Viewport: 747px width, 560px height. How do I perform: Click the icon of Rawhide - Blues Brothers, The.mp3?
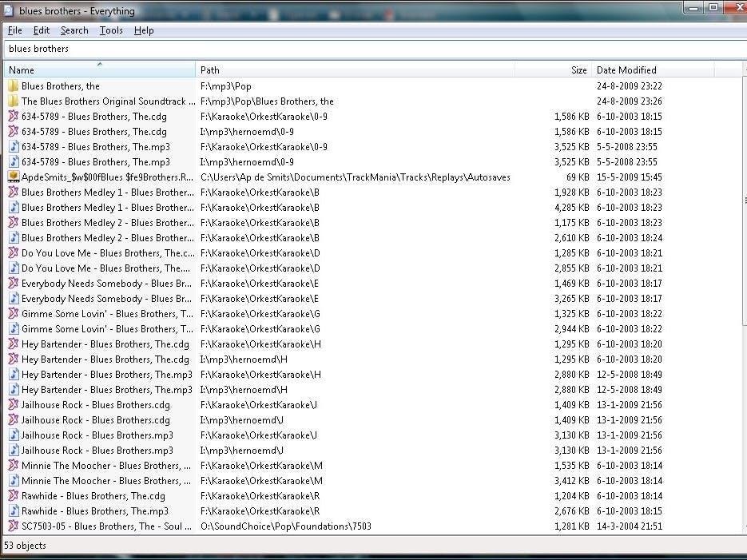(x=14, y=511)
